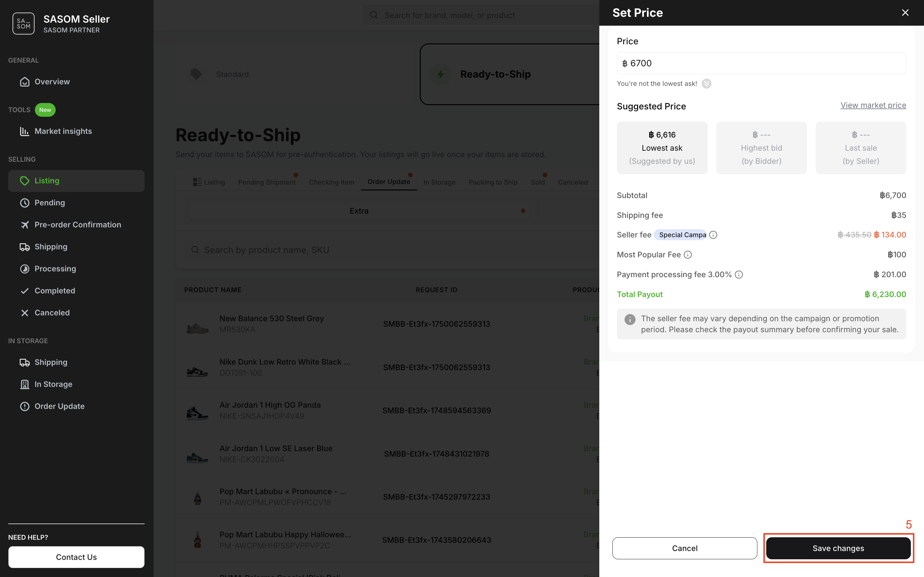Image resolution: width=924 pixels, height=577 pixels.
Task: Select the Highest bid price card
Action: click(761, 148)
